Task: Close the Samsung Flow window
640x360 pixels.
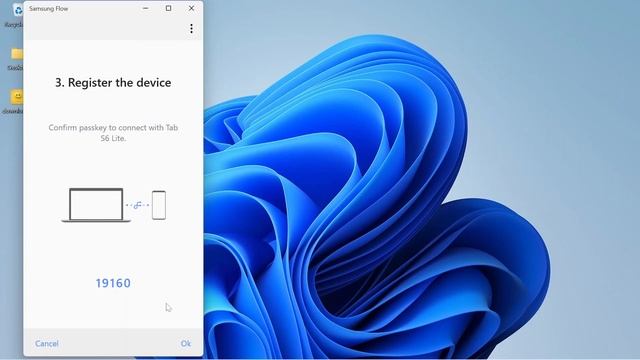Action: [x=191, y=8]
